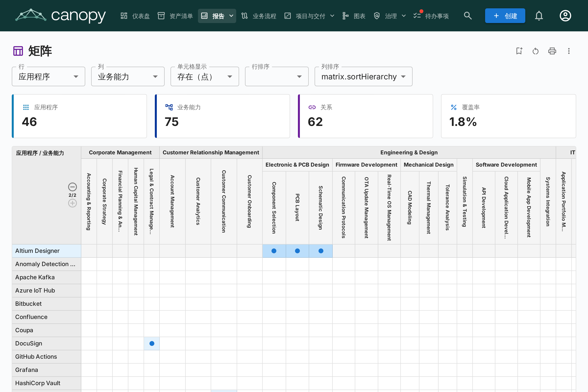Print the matrix report
Screen dimensions: 588x392
click(552, 51)
